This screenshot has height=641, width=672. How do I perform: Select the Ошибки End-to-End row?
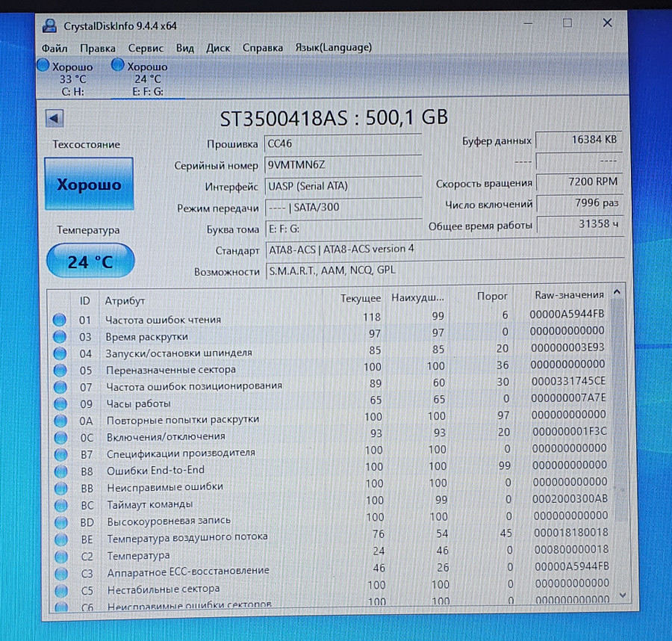332,468
